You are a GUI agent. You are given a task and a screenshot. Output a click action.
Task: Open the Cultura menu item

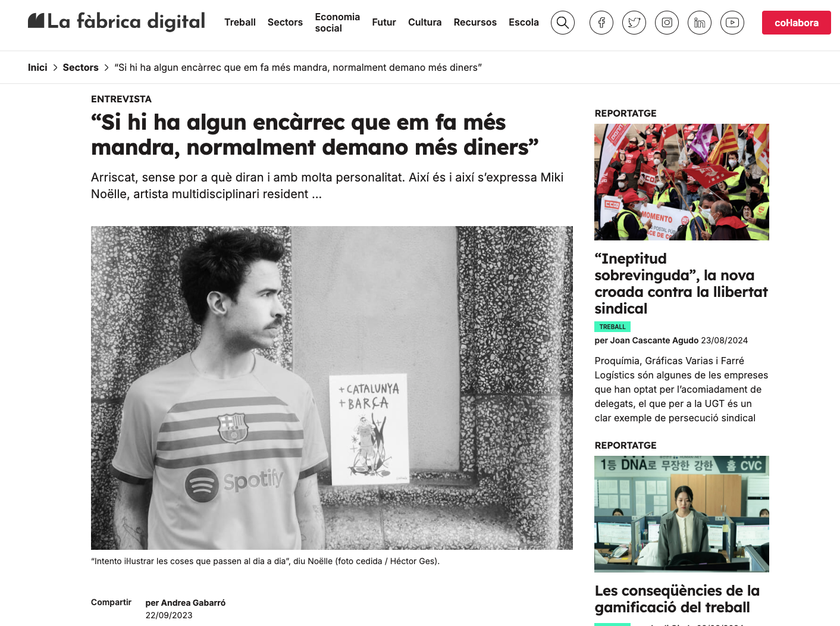pos(425,22)
